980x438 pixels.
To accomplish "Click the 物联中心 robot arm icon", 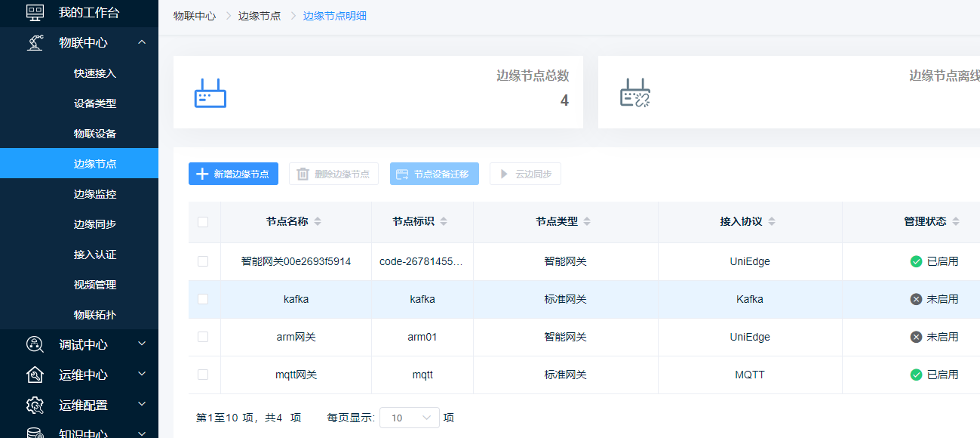I will pos(35,43).
